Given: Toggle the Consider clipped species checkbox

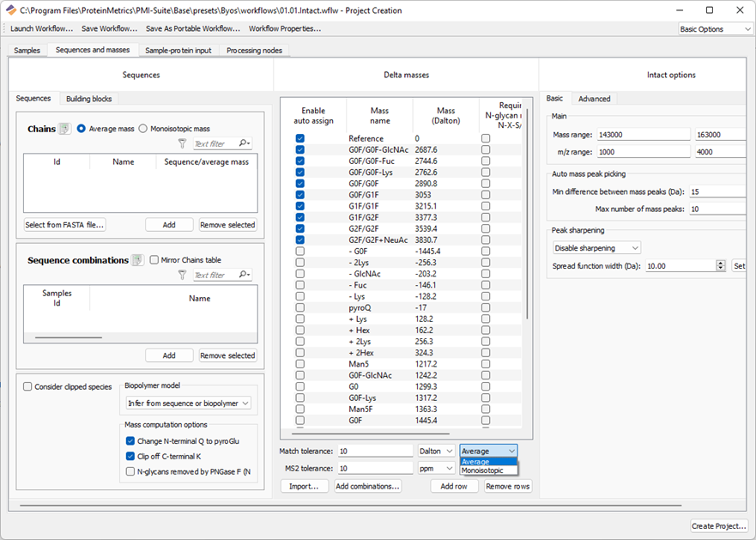Looking at the screenshot, I should (x=28, y=386).
